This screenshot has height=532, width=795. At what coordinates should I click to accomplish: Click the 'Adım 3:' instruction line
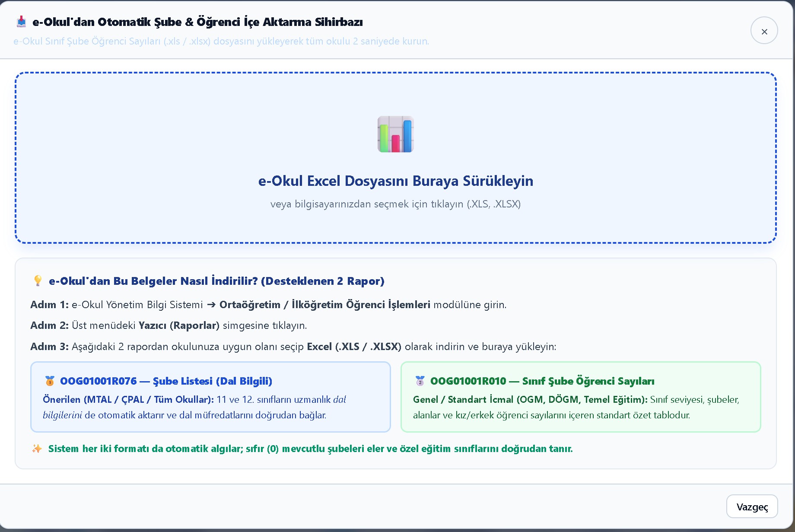293,347
